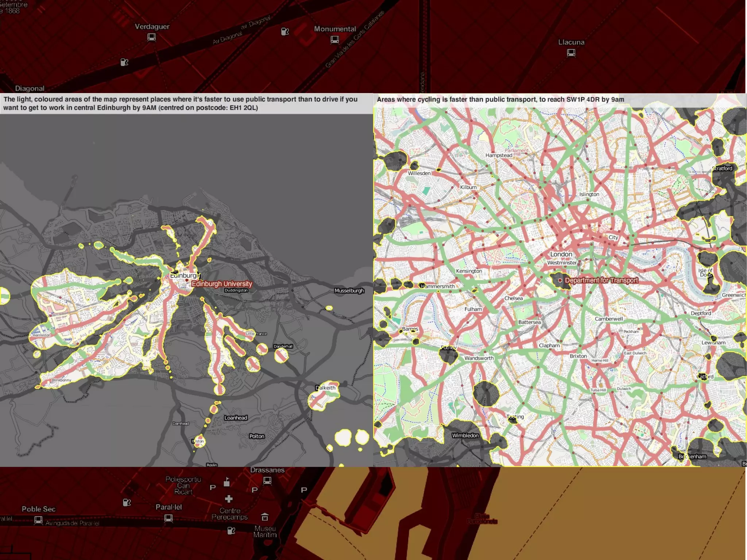Image resolution: width=747 pixels, height=560 pixels.
Task: Click the fuel station icon above Paral·lel label
Action: click(127, 503)
